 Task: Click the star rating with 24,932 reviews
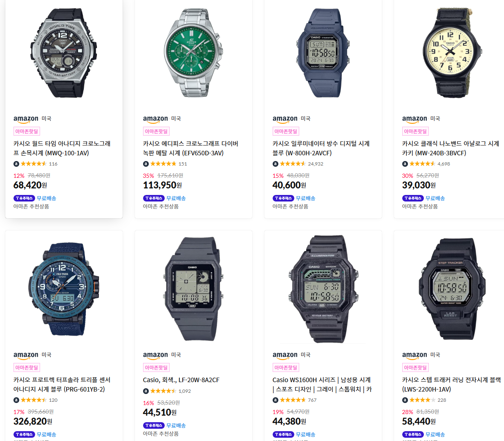(293, 164)
